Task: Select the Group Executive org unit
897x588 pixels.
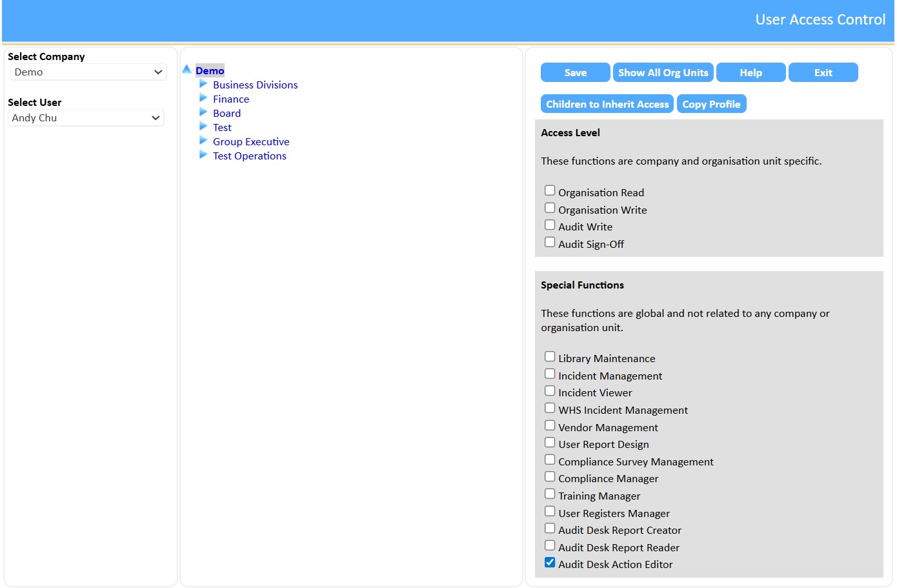Action: [x=251, y=142]
